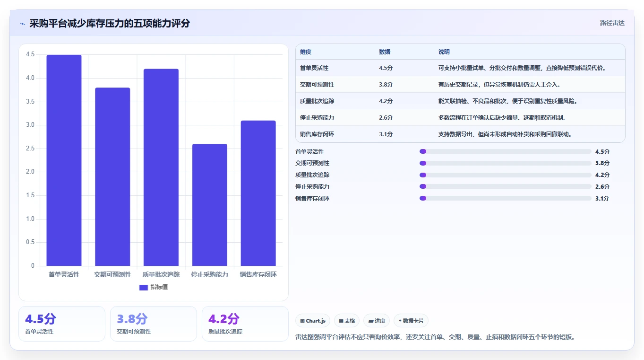The image size is (644, 360).
Task: Click the 首单灵活性 bar in the chart
Action: click(x=64, y=160)
